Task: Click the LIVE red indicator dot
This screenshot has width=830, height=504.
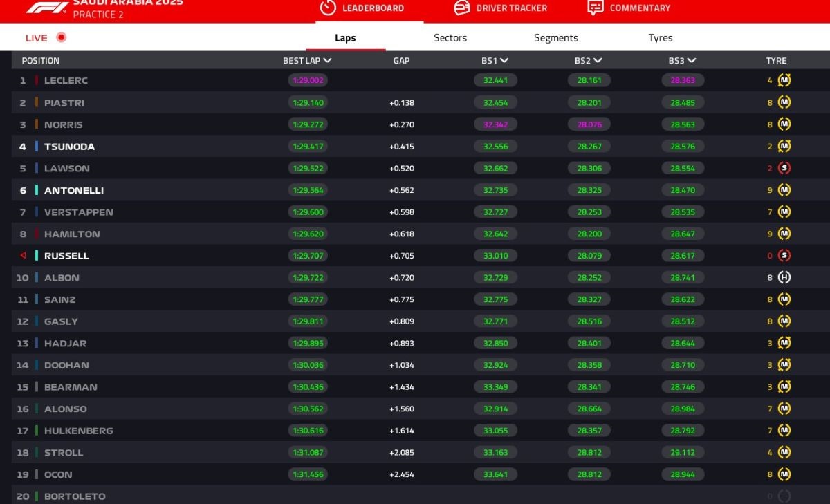Action: (61, 38)
